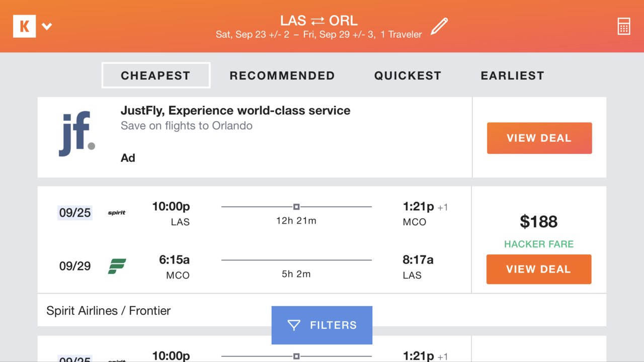
Task: Tap the 09/25 highlighted departure date
Action: pyautogui.click(x=75, y=213)
